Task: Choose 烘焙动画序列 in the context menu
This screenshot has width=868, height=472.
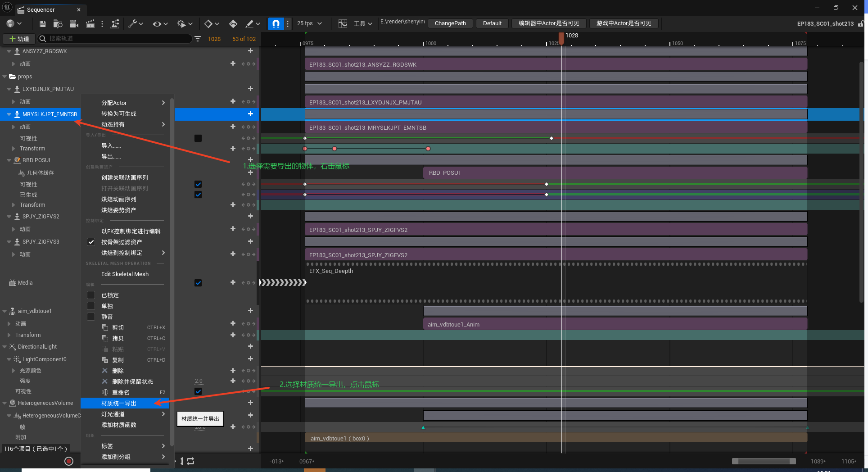Action: pyautogui.click(x=119, y=199)
